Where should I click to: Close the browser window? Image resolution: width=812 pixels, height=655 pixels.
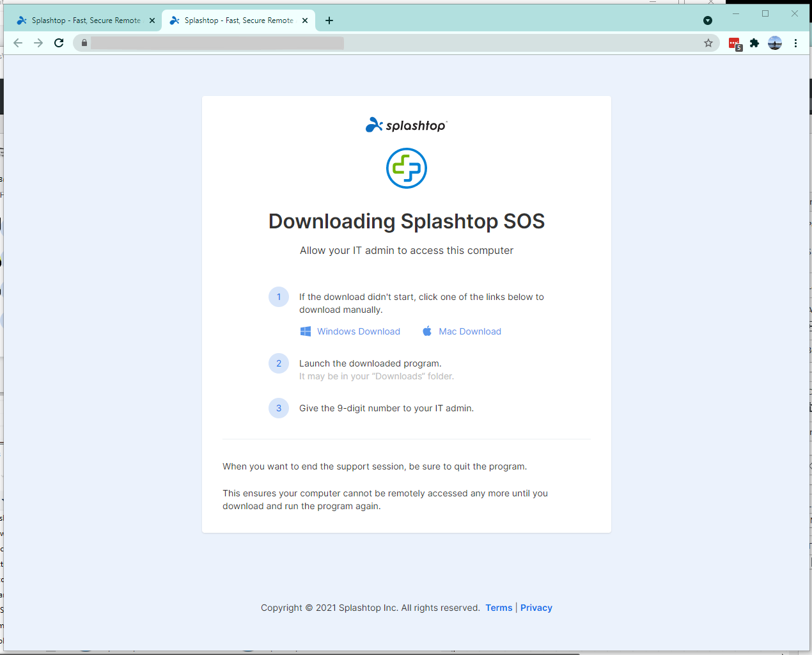tap(795, 13)
